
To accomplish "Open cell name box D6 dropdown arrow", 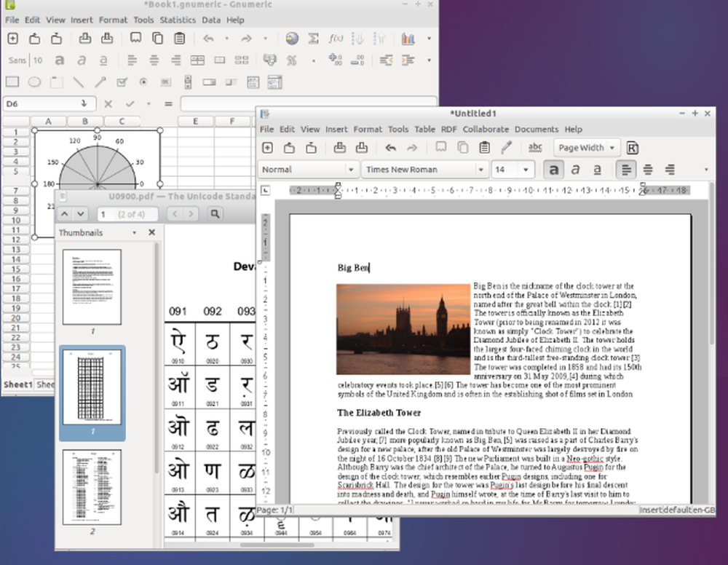I will [84, 103].
